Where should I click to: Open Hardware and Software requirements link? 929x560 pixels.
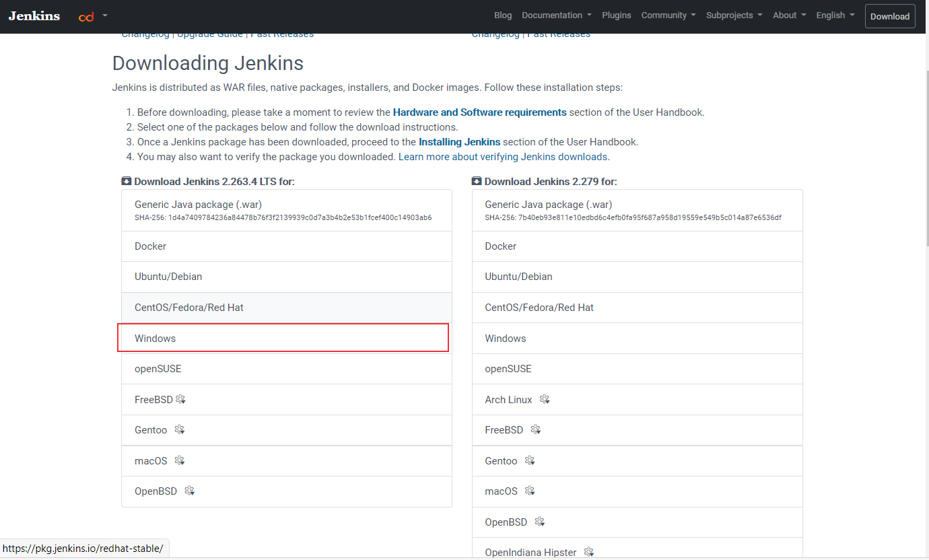[480, 112]
